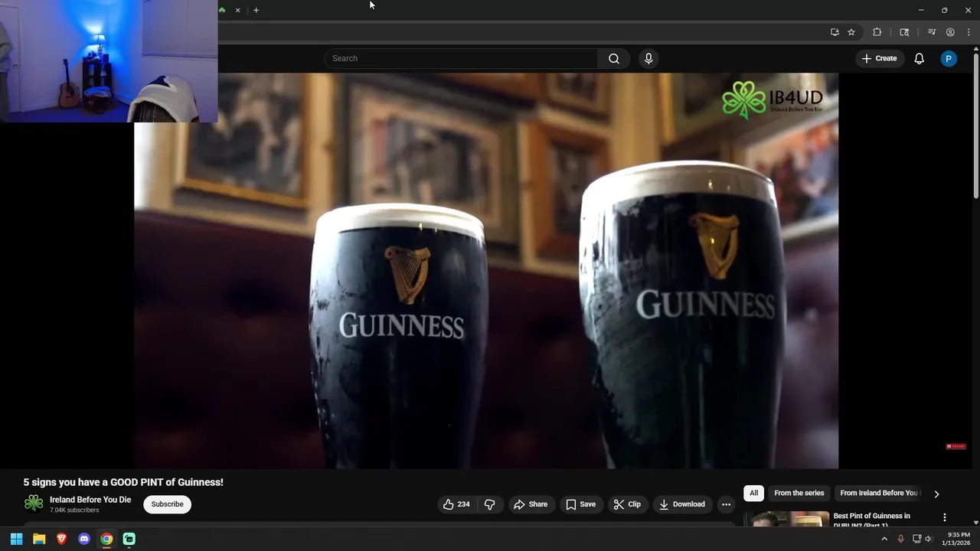The image size is (980, 551).
Task: Click the '7.04K subscribers' text
Action: pos(74,510)
